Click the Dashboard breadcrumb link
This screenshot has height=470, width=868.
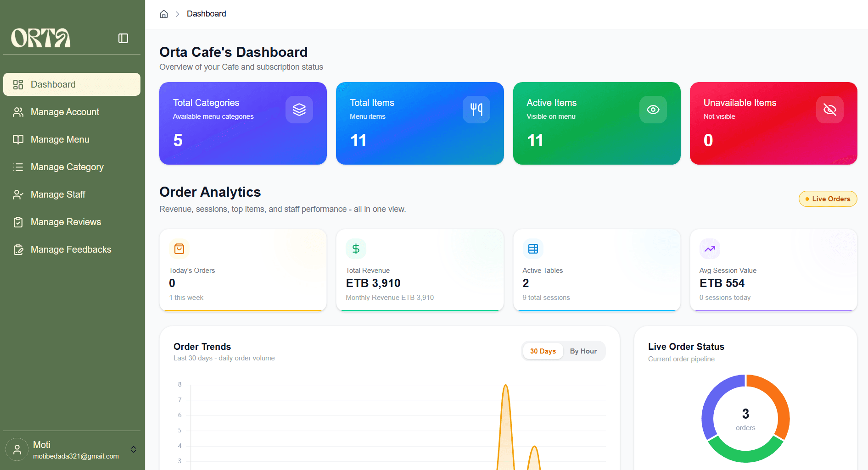point(207,14)
